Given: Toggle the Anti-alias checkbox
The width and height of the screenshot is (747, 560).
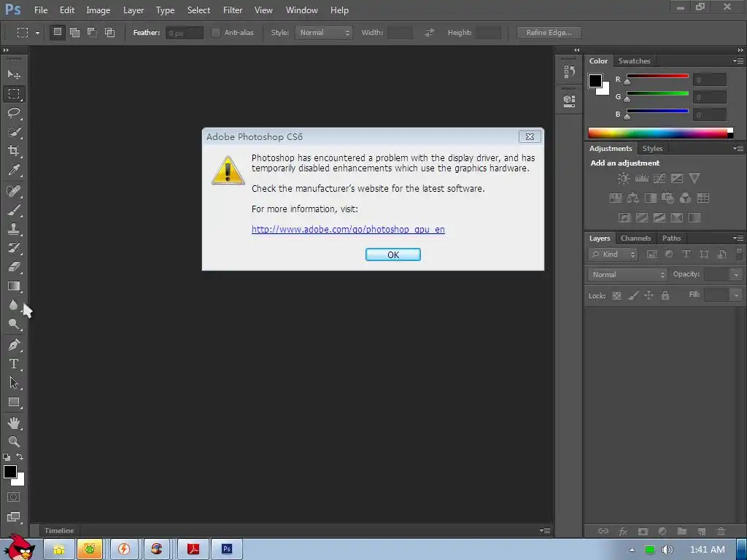Looking at the screenshot, I should [x=216, y=32].
